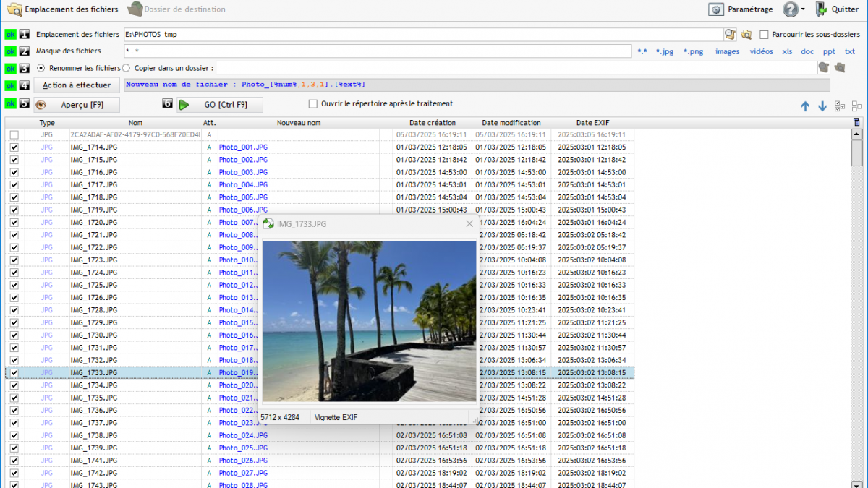Click the destination folder input field
The width and height of the screenshot is (868, 488).
pos(516,68)
